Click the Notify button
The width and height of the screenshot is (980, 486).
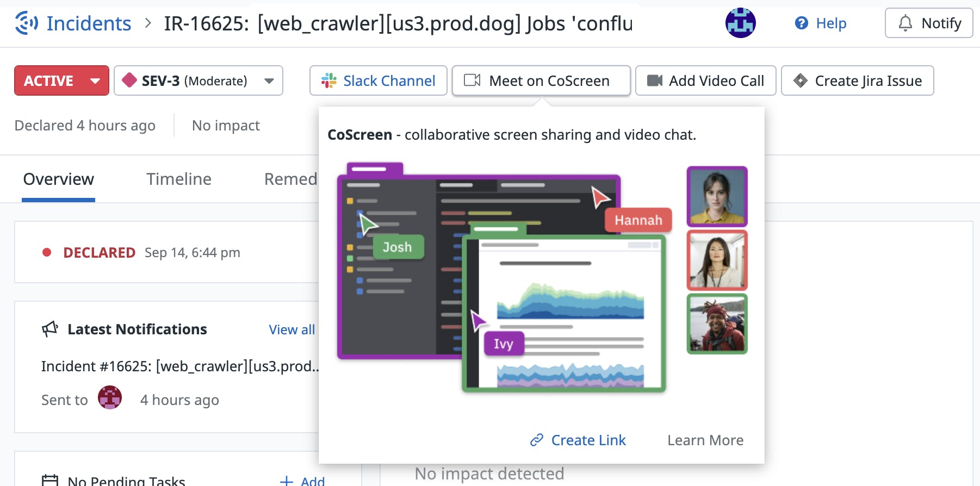point(929,23)
